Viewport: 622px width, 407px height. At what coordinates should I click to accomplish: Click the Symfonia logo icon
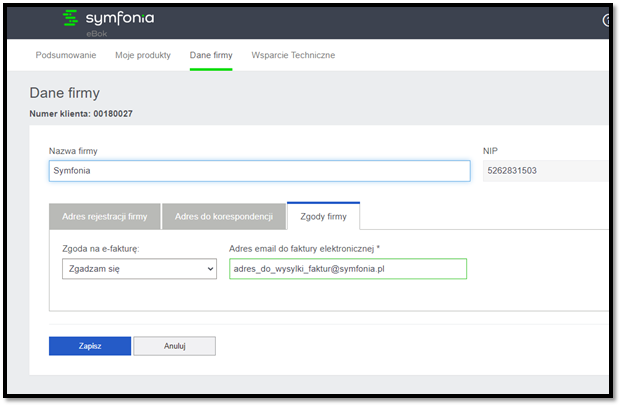click(70, 18)
